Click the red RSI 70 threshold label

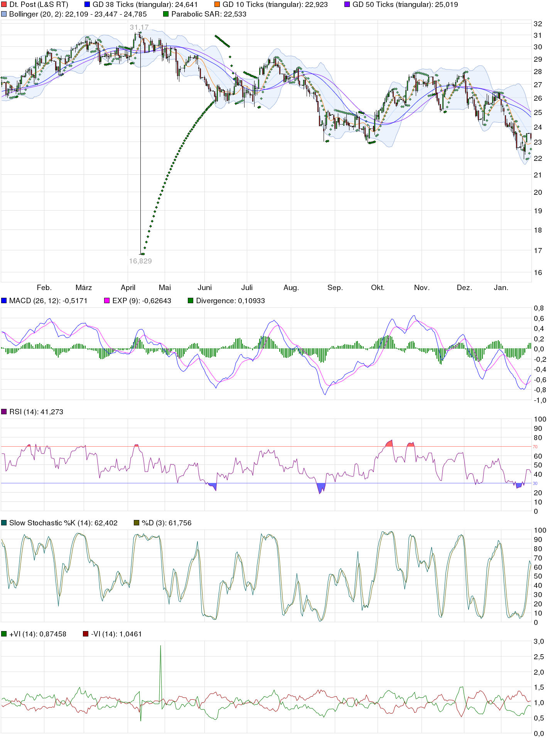tap(535, 447)
